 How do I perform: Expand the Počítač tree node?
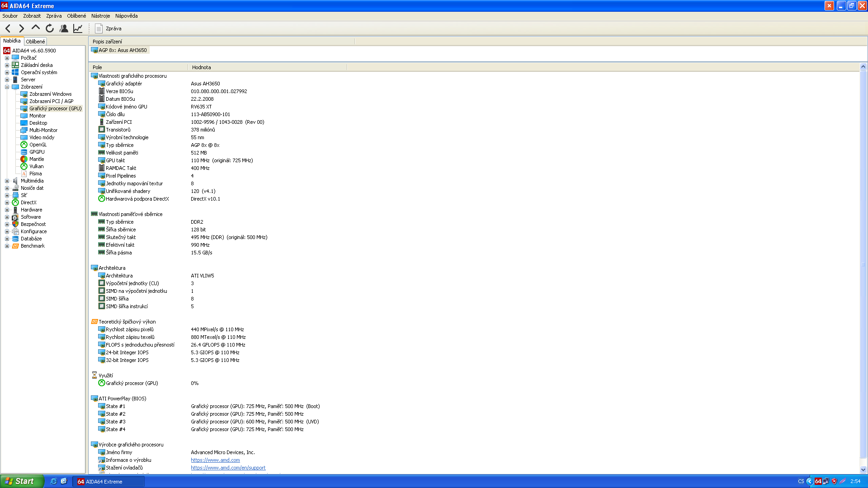7,58
